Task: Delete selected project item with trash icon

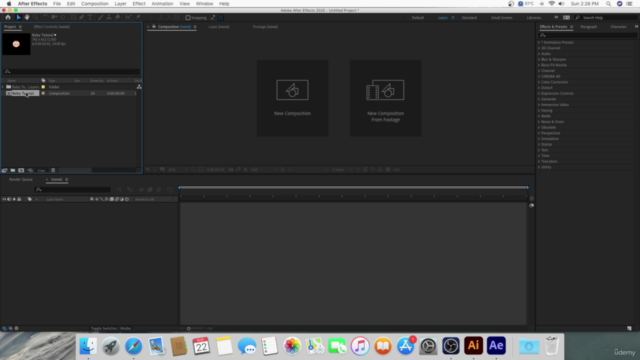Action: (53, 170)
